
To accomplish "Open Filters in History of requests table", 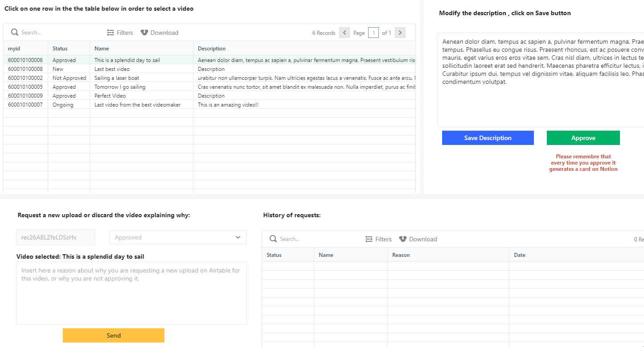I will coord(378,239).
